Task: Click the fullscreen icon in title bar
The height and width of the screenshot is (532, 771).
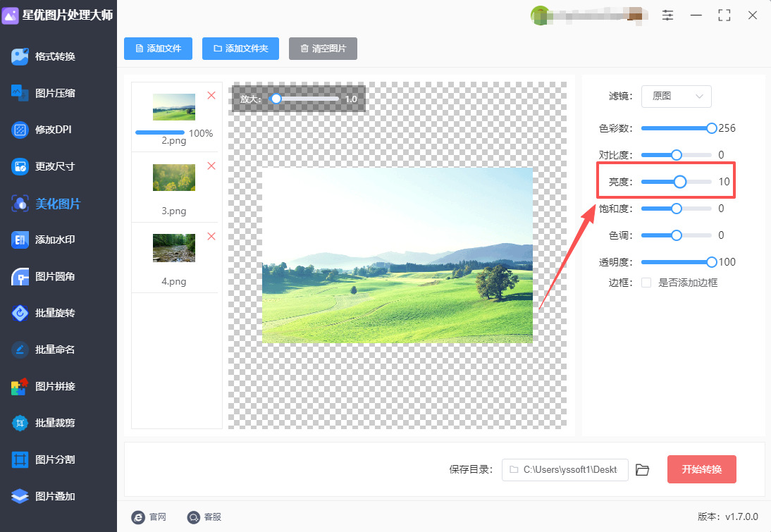Action: click(x=724, y=16)
